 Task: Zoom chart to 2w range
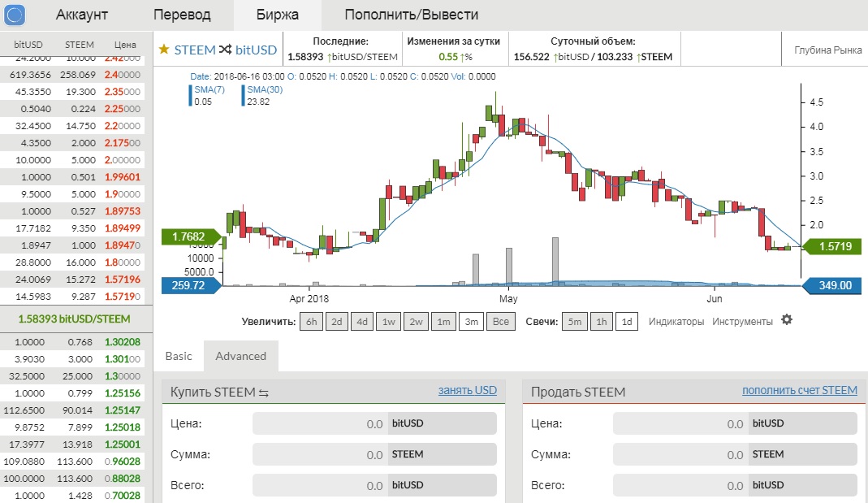(x=417, y=322)
